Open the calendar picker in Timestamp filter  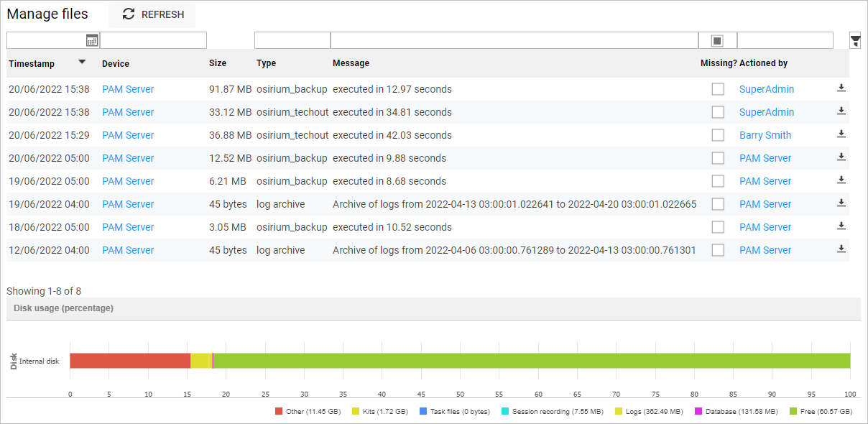click(92, 40)
